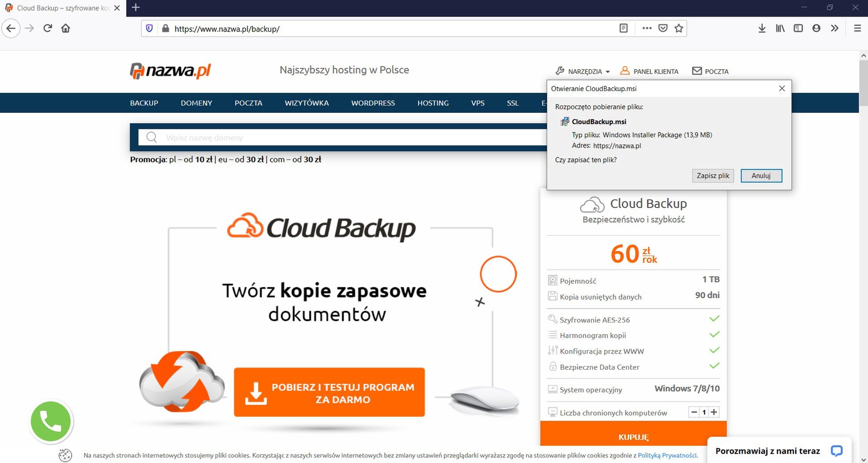Open VPS in navigation bar
868x463 pixels.
[x=478, y=103]
